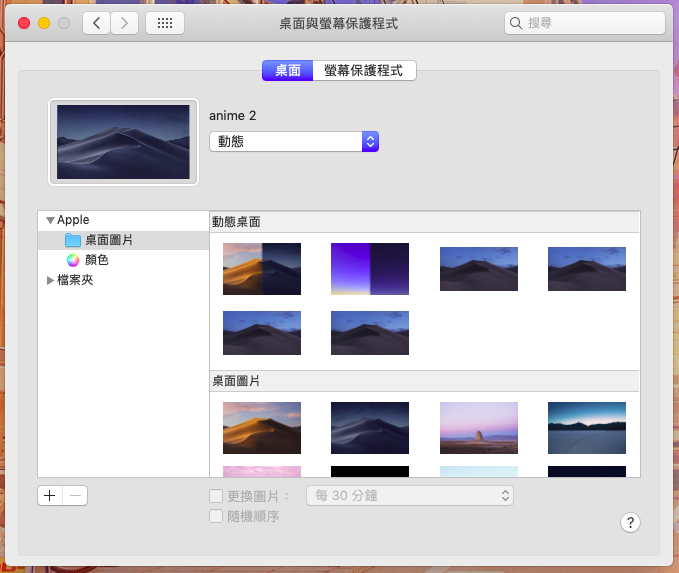Select the first day-night Mojave dynamic thumbnail
The height and width of the screenshot is (573, 679).
coord(262,268)
